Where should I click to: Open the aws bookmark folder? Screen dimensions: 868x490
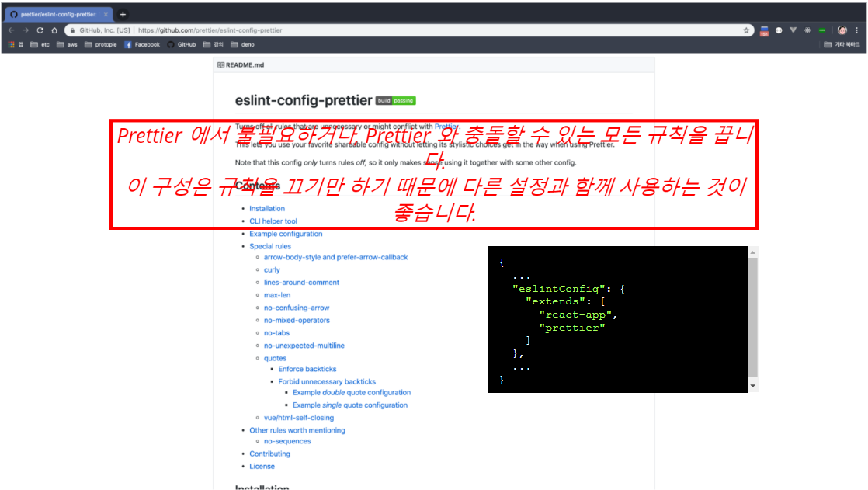67,44
